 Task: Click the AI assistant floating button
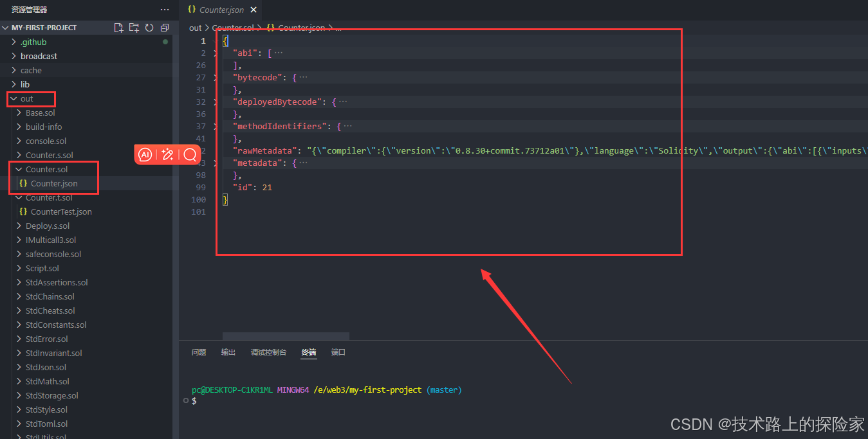(x=145, y=154)
